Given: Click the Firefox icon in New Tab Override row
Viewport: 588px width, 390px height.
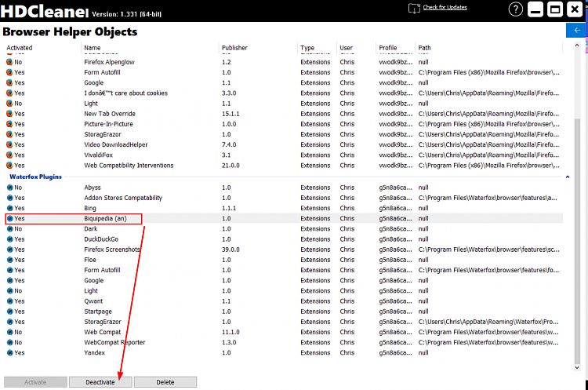Looking at the screenshot, I should point(9,113).
